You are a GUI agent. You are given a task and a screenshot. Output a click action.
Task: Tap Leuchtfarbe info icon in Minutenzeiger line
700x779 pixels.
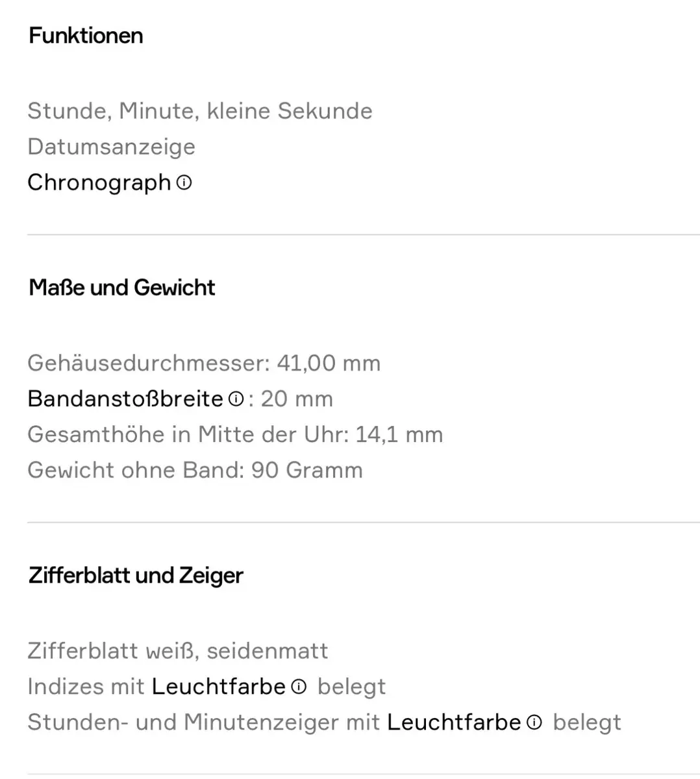pyautogui.click(x=534, y=722)
